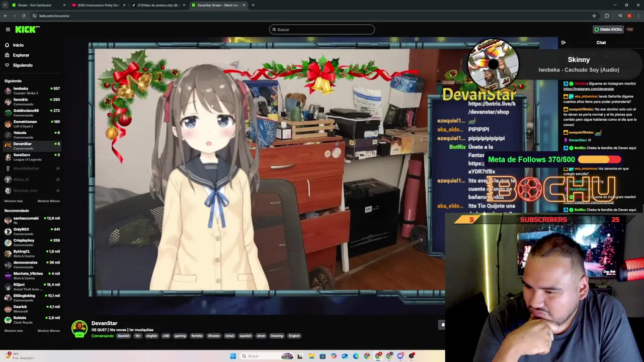Open the Windows Start menu
The image size is (644, 362).
point(233,356)
